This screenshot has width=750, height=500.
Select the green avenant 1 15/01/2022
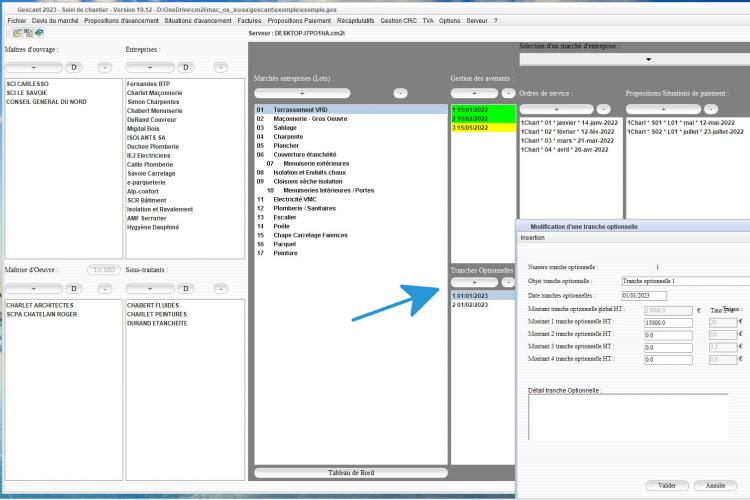(484, 110)
